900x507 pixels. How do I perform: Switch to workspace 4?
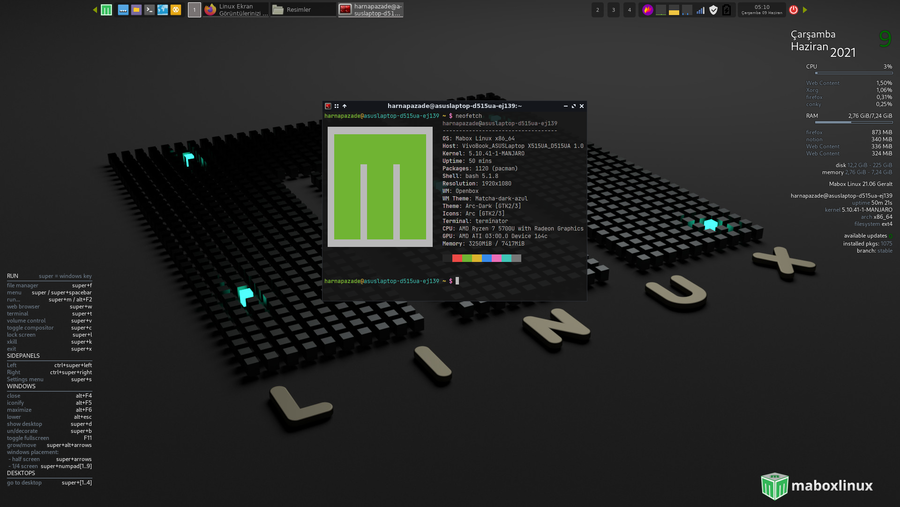(629, 10)
